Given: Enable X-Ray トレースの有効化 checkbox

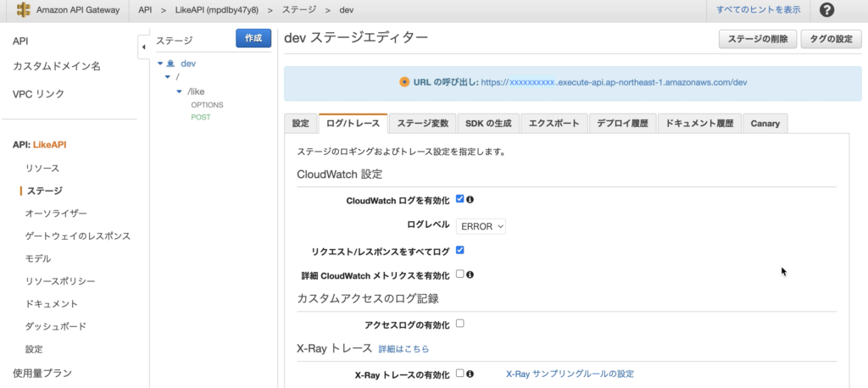Looking at the screenshot, I should pyautogui.click(x=460, y=373).
